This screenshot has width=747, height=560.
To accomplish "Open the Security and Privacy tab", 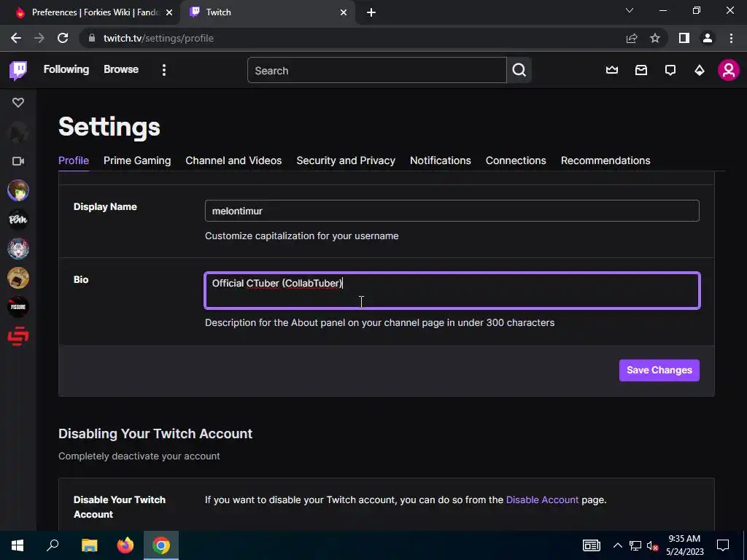I will (346, 160).
